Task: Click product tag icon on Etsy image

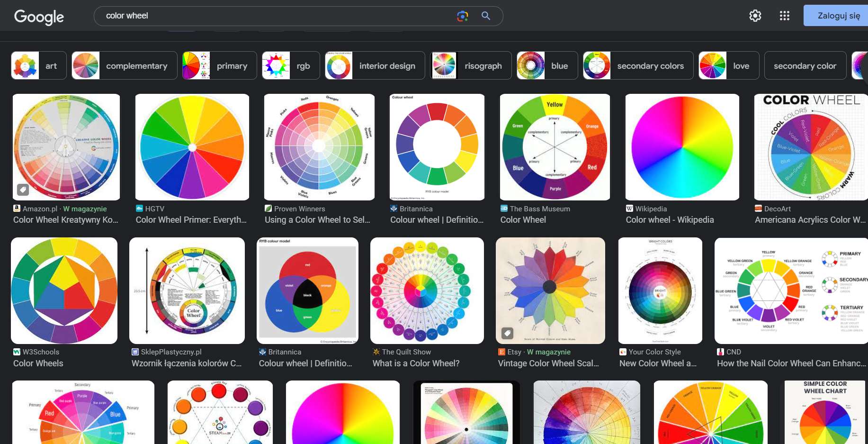Action: coord(507,334)
